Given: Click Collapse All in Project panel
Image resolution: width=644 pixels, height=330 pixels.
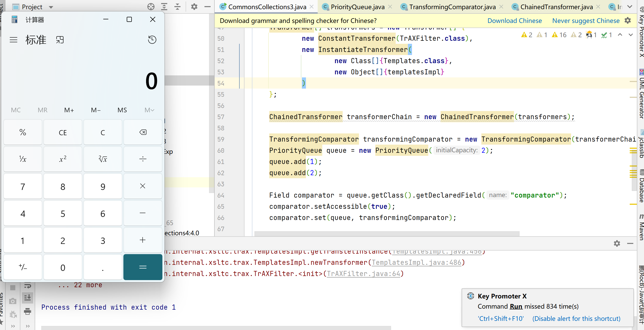Looking at the screenshot, I should pyautogui.click(x=177, y=7).
